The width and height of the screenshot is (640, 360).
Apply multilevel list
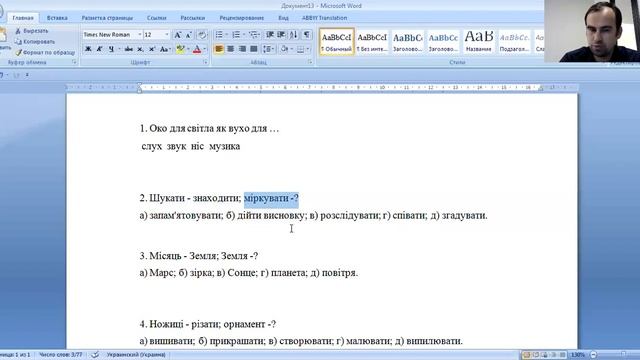click(253, 35)
